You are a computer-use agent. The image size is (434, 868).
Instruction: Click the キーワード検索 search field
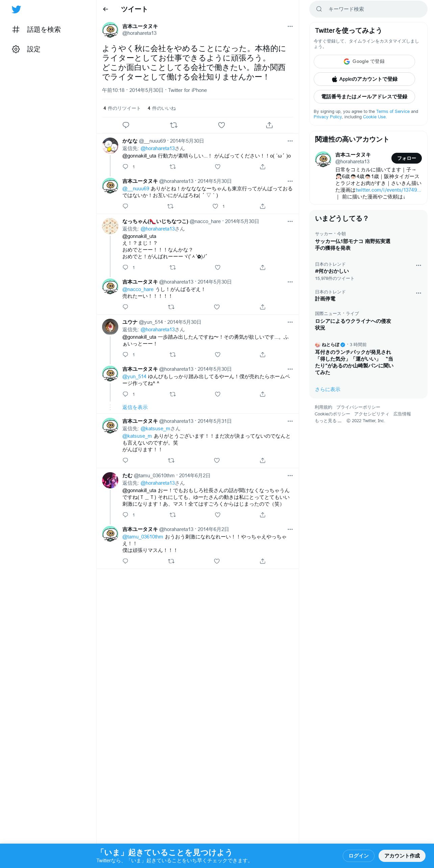click(x=368, y=9)
